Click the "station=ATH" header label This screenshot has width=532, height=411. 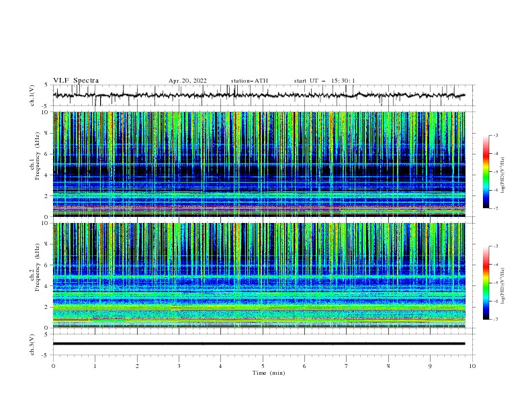point(249,81)
